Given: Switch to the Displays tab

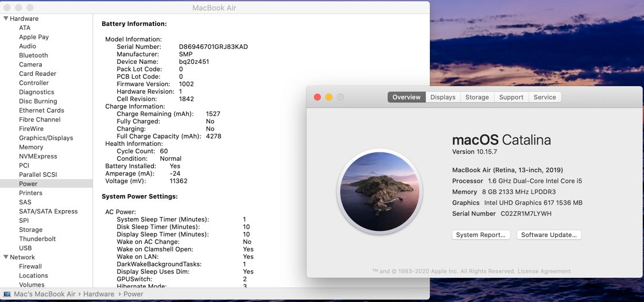Looking at the screenshot, I should (x=443, y=97).
